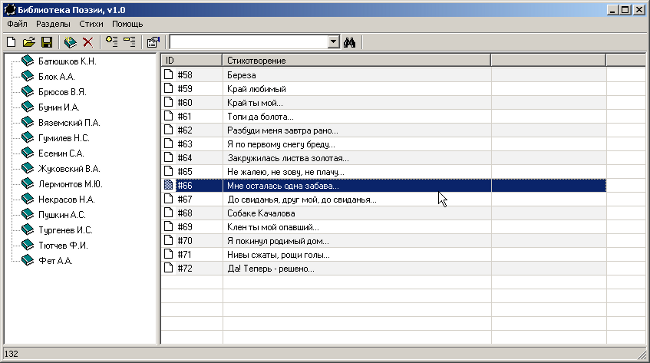This screenshot has height=363, width=650.
Task: Click the document icon for poem #59
Action: tap(168, 88)
